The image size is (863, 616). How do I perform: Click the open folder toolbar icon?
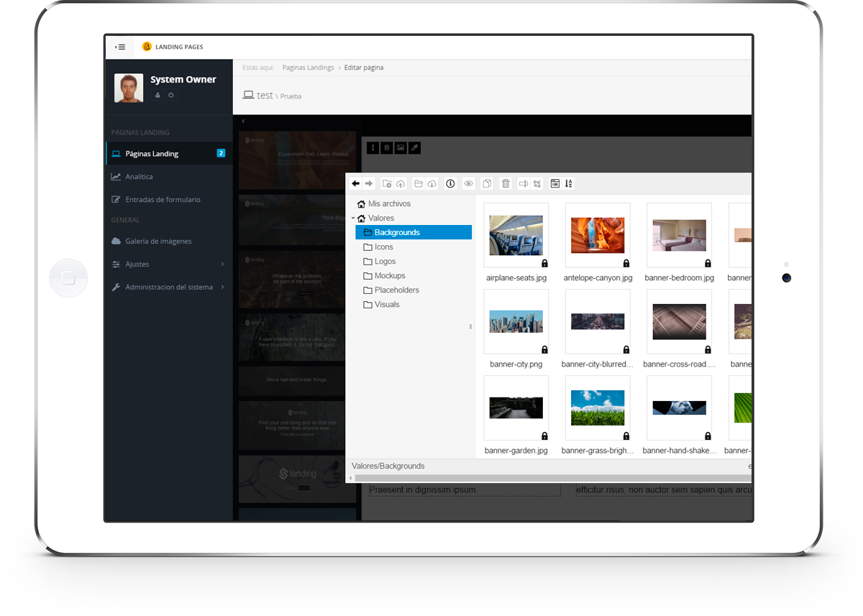[x=419, y=184]
